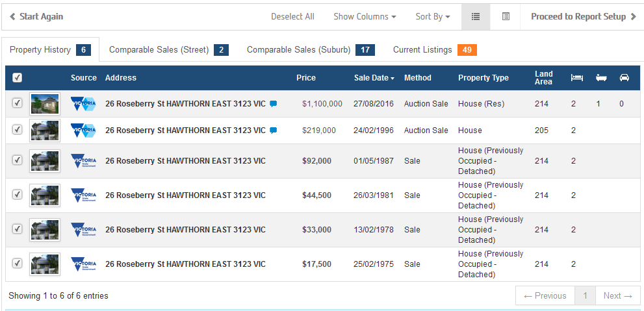Screen dimensions: 644x311
Task: Click comment bubble on the $219,000 sale
Action: [x=273, y=131]
